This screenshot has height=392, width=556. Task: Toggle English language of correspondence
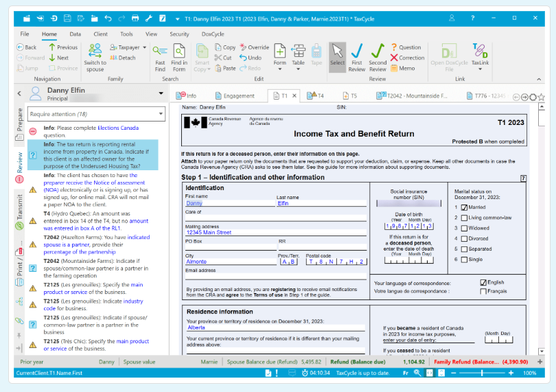[483, 282]
